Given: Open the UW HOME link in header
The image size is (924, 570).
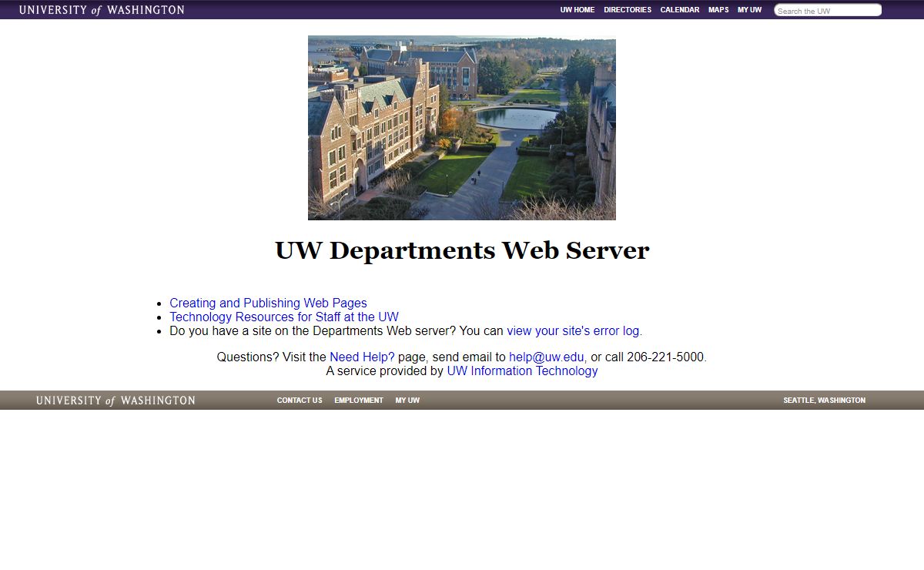Looking at the screenshot, I should (577, 10).
